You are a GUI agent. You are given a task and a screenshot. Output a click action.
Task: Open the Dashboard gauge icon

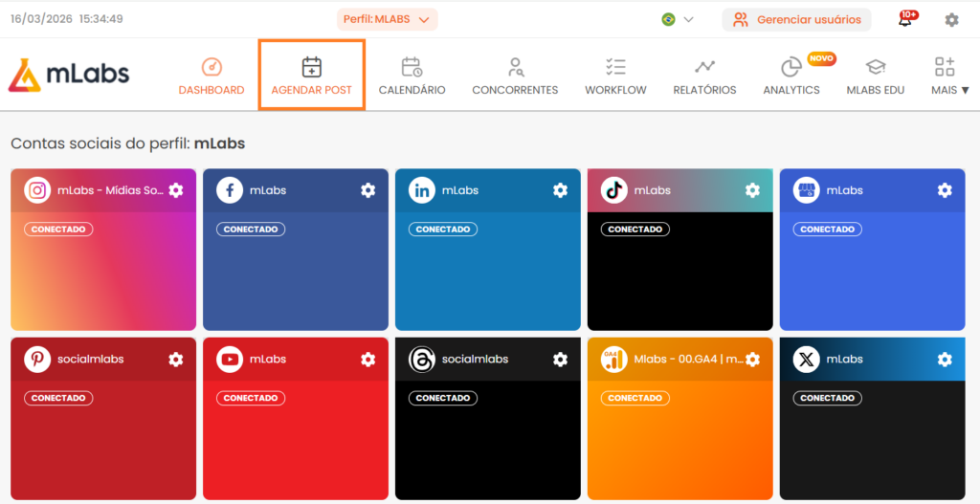212,67
